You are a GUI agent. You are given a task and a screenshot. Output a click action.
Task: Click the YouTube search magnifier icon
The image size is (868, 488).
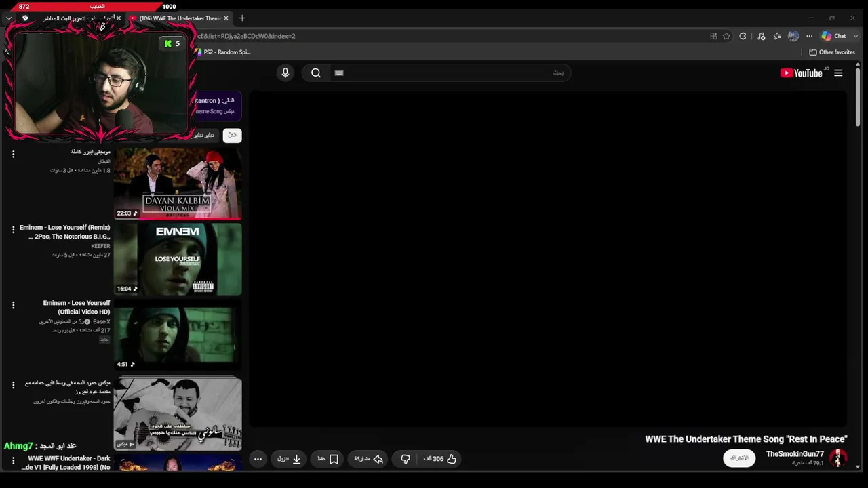[316, 73]
